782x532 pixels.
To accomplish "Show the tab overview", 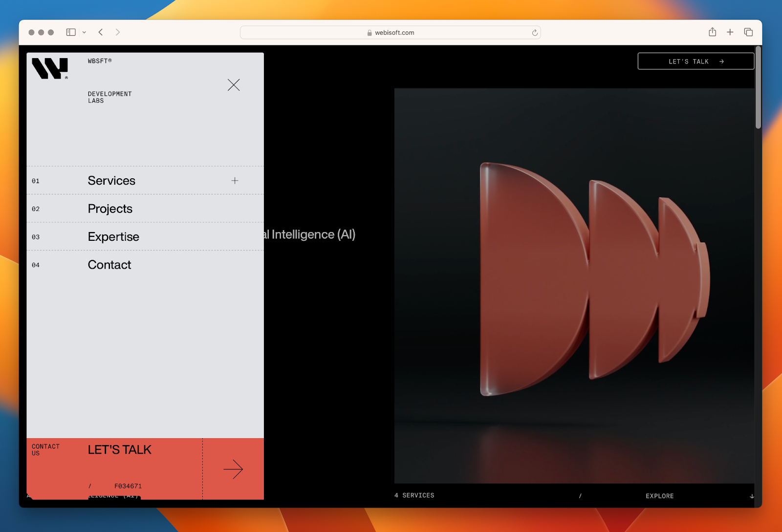I will coord(748,32).
